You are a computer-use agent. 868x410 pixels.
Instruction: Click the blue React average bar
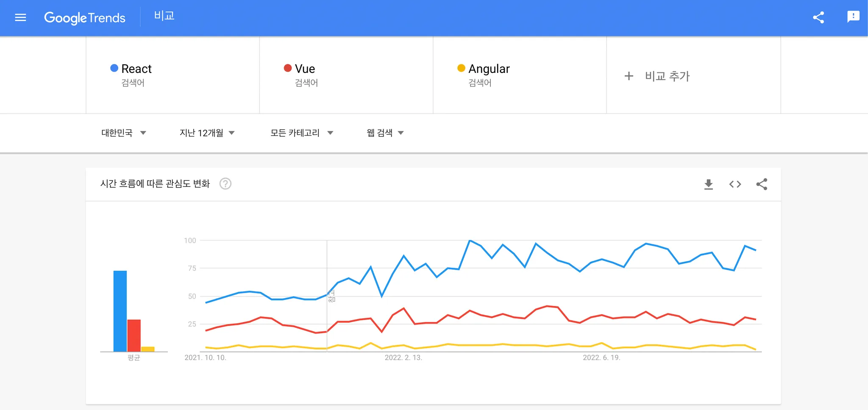[120, 311]
